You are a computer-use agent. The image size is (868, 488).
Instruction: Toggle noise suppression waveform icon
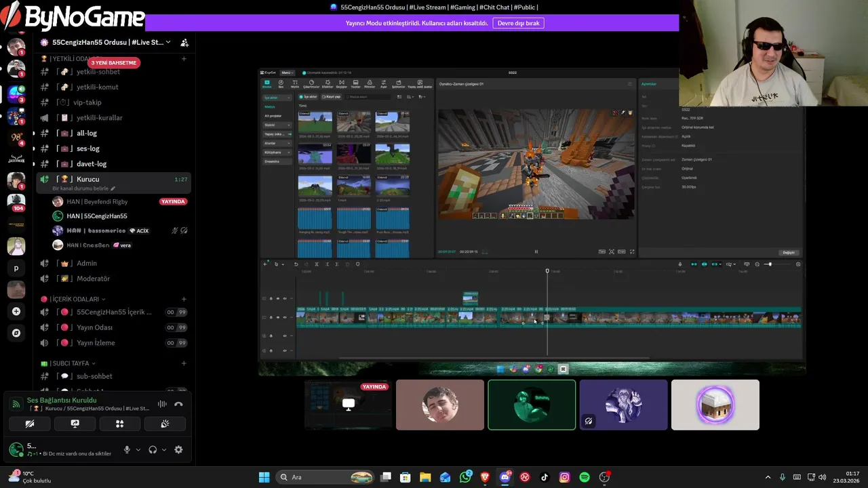pyautogui.click(x=162, y=404)
